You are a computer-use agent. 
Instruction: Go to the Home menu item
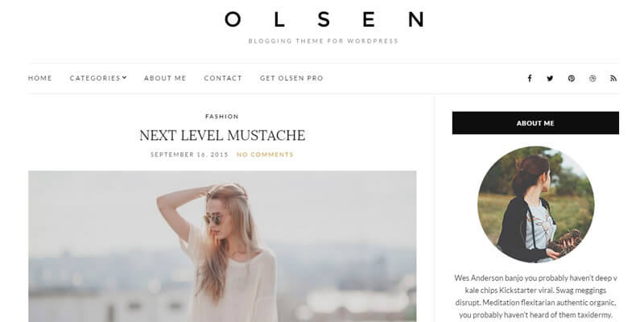pyautogui.click(x=39, y=78)
